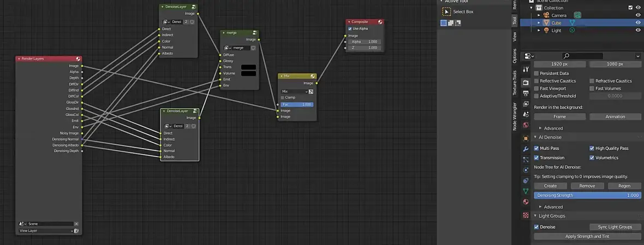Hide the Cube with its eye icon

(638, 23)
